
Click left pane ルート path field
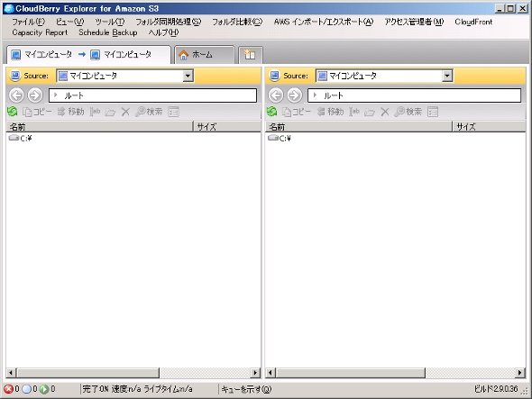(152, 95)
